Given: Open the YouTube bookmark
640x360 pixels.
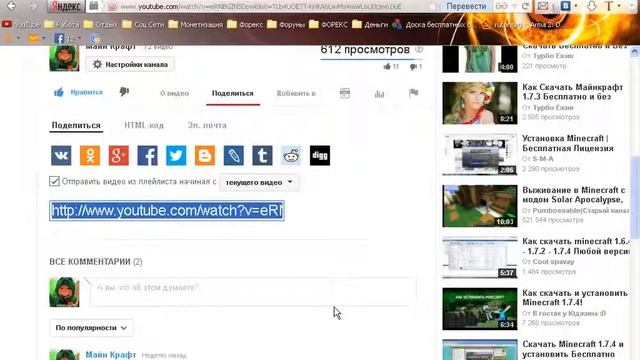Looking at the screenshot, I should [x=20, y=24].
